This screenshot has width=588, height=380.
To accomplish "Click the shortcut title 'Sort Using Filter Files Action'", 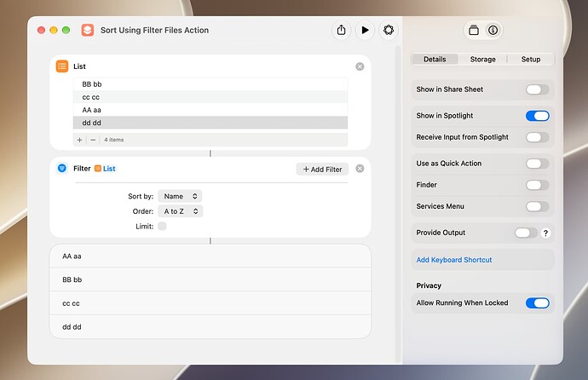I will click(154, 30).
